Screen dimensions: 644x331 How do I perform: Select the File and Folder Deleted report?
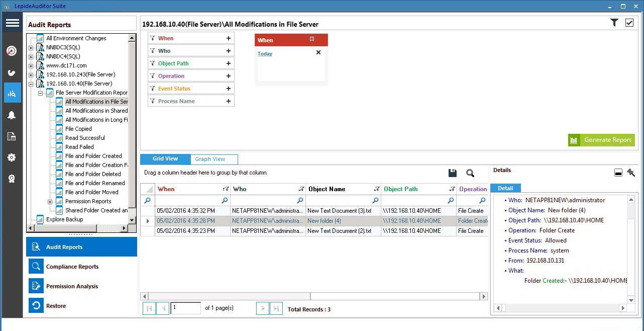(93, 174)
